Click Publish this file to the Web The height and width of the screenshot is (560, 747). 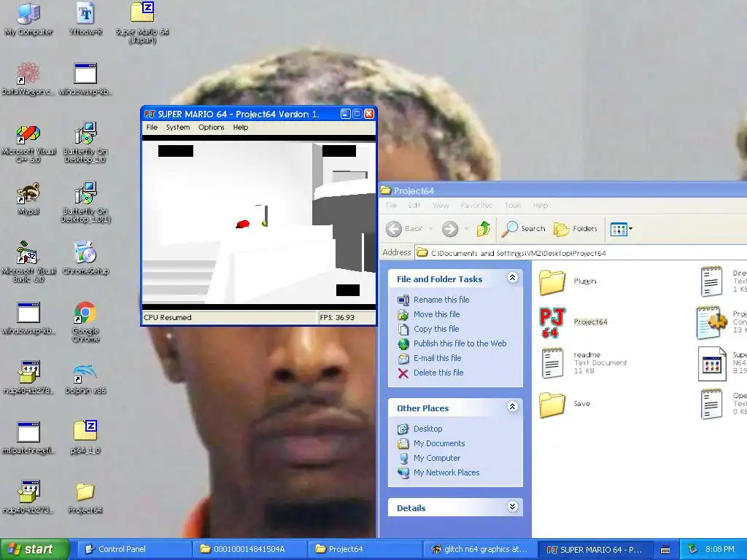coord(460,343)
